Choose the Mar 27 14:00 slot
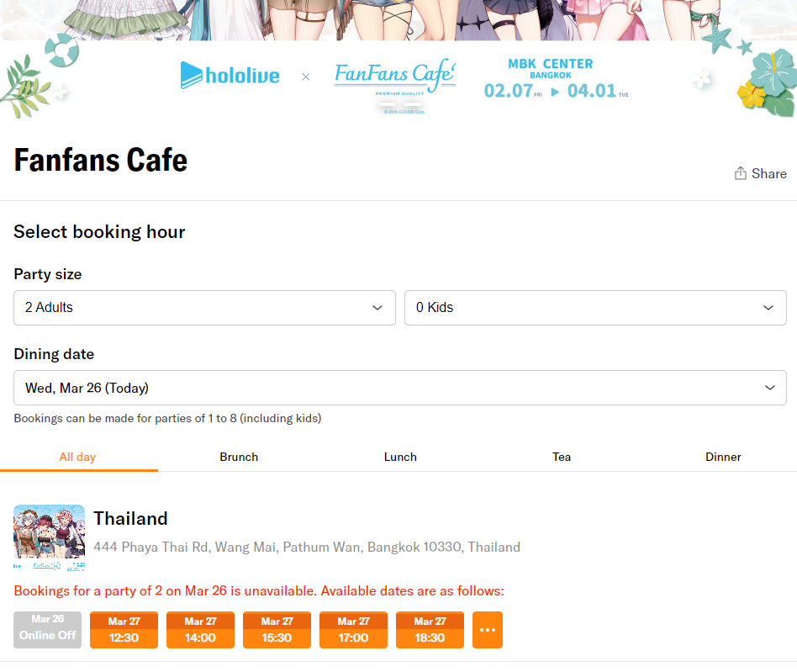This screenshot has height=672, width=797. [200, 630]
